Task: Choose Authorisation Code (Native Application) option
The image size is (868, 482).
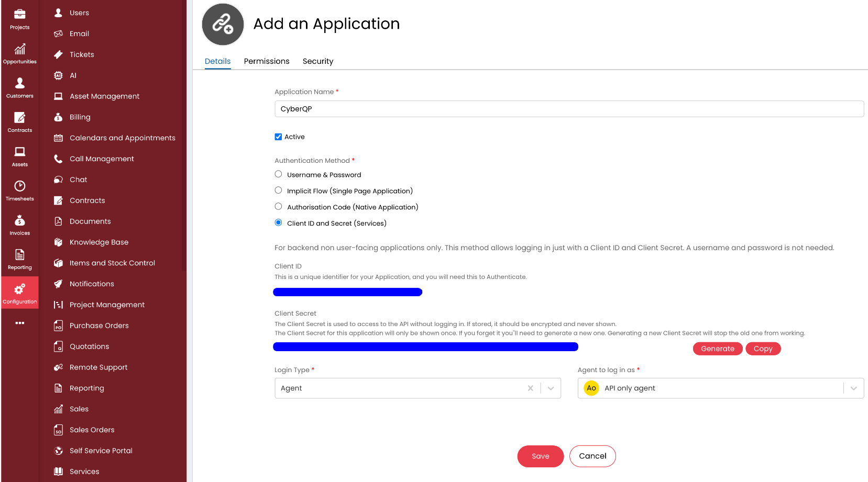Action: coord(278,206)
